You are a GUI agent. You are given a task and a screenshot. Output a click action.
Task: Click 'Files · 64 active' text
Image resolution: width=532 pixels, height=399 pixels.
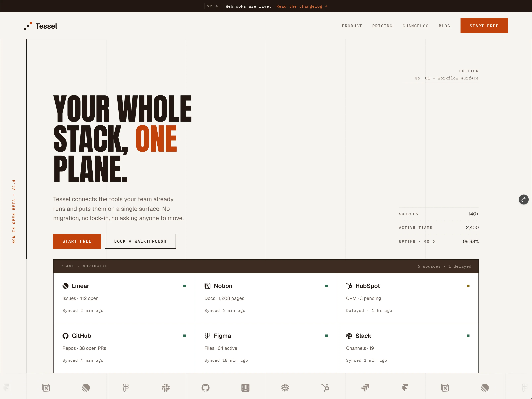pos(221,348)
